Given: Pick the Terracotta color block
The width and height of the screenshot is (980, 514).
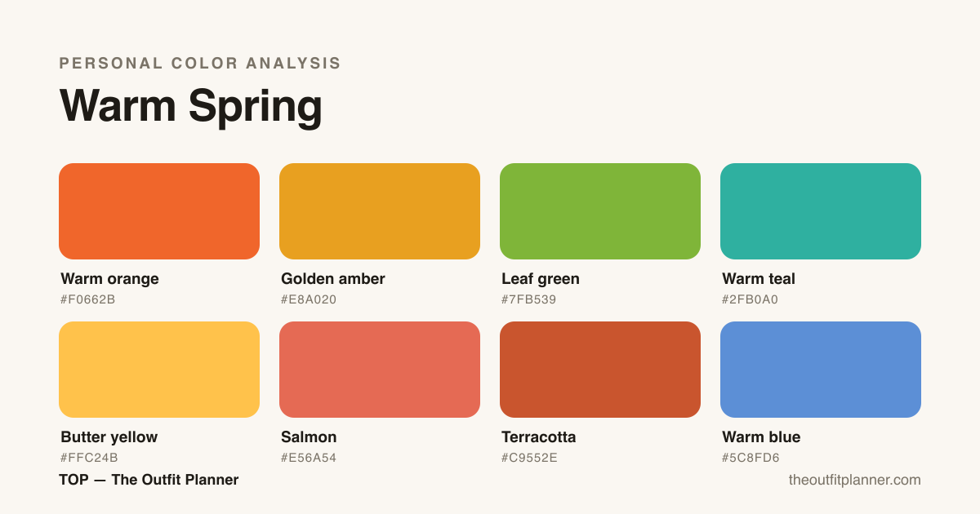Looking at the screenshot, I should tap(600, 370).
